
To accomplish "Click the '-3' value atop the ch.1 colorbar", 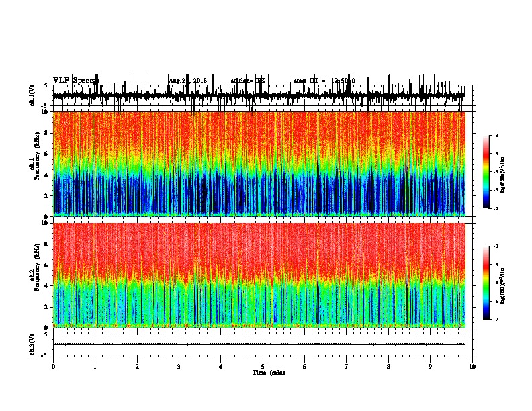I will coord(495,135).
